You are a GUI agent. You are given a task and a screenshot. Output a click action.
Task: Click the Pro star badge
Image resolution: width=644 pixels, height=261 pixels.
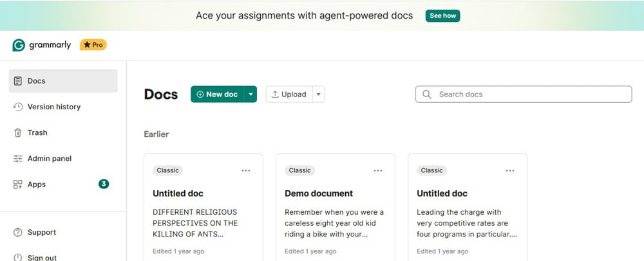pyautogui.click(x=93, y=45)
